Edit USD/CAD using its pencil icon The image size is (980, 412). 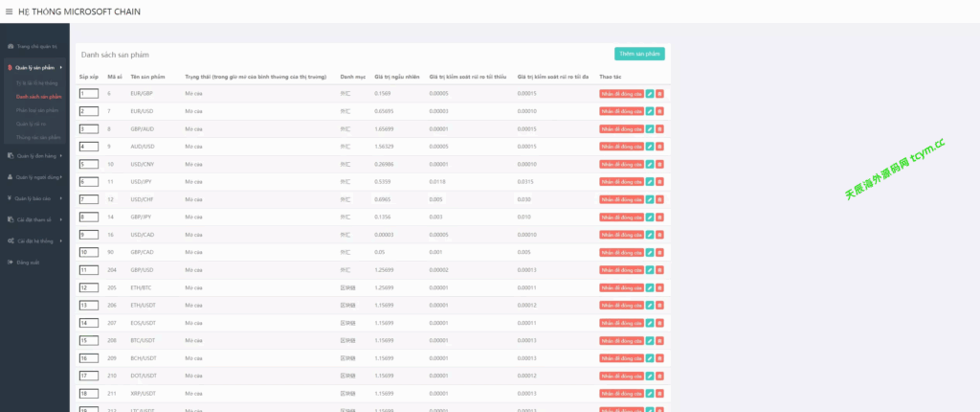[x=650, y=235]
